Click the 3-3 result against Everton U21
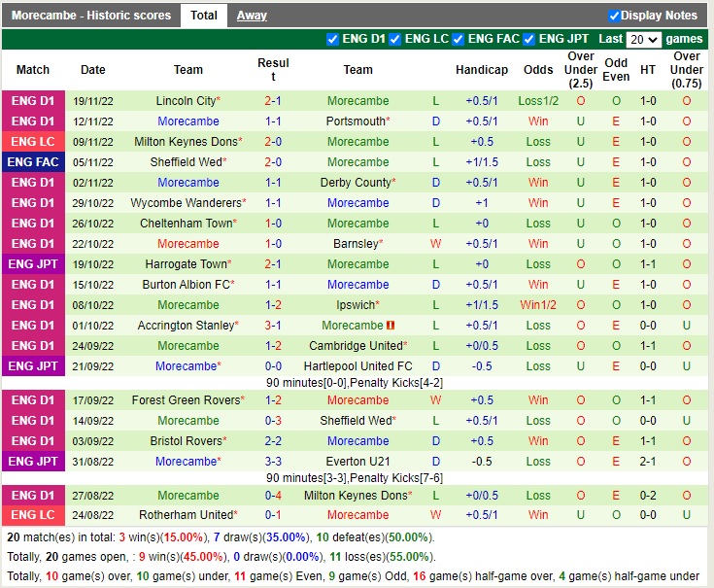Viewport: 714px width, 588px height. 273,462
